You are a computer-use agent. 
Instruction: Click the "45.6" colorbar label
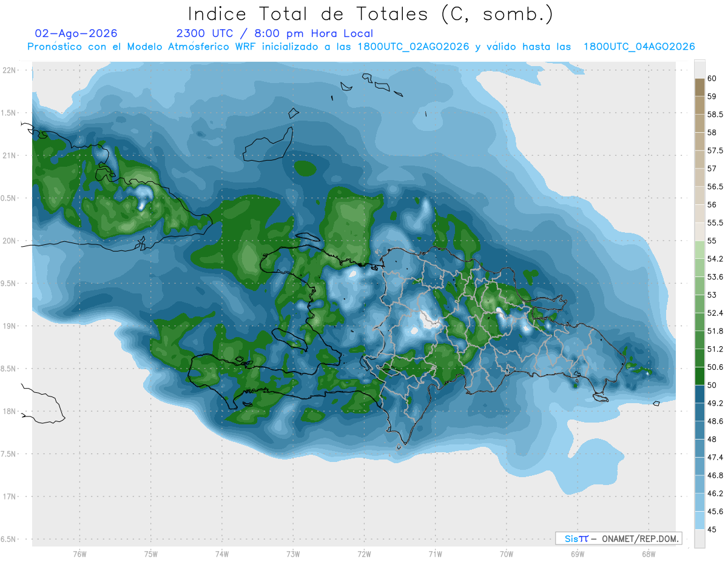click(715, 512)
